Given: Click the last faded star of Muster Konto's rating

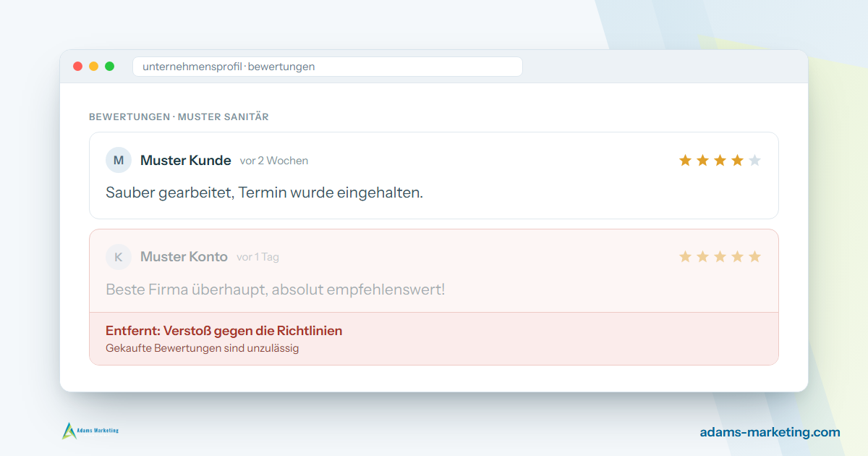Looking at the screenshot, I should coord(754,256).
